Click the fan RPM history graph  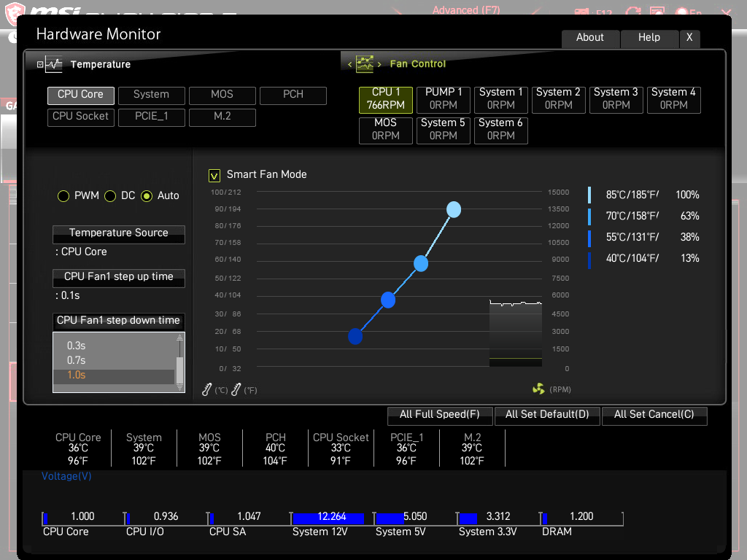(516, 332)
